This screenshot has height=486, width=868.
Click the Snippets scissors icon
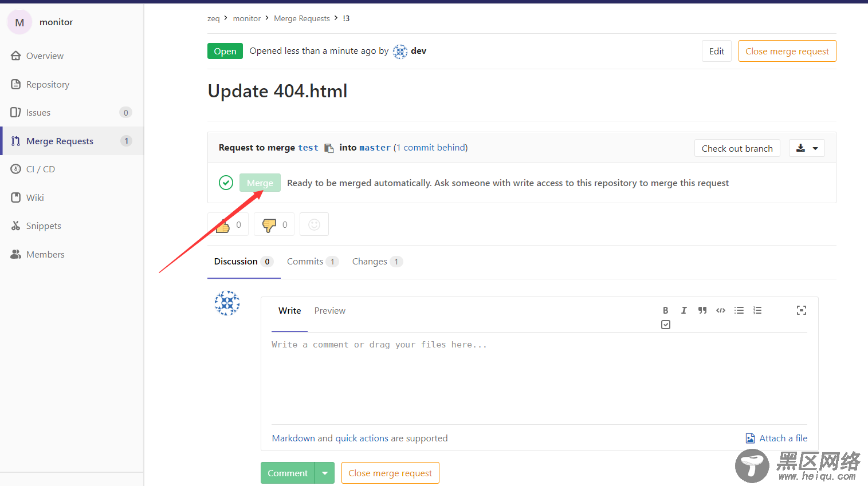[16, 226]
